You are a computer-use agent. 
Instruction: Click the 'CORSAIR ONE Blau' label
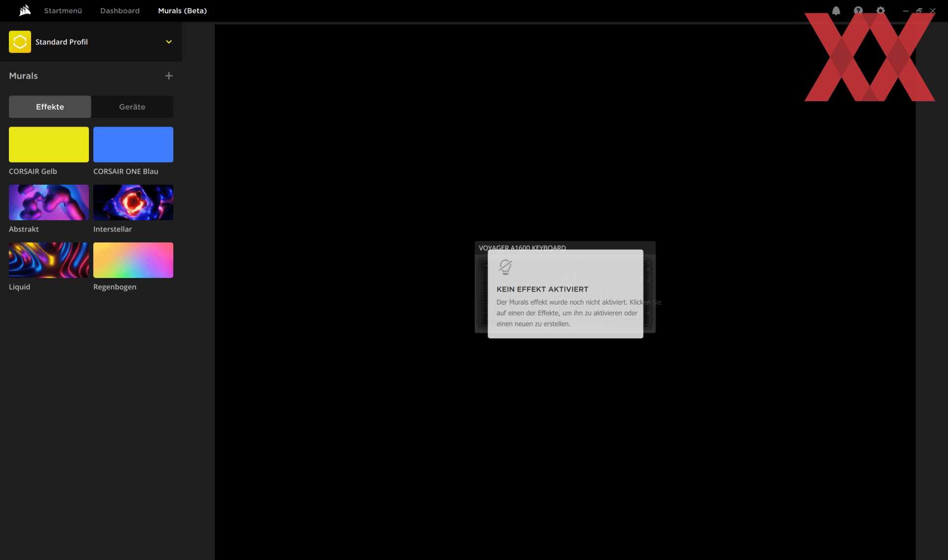pos(126,171)
